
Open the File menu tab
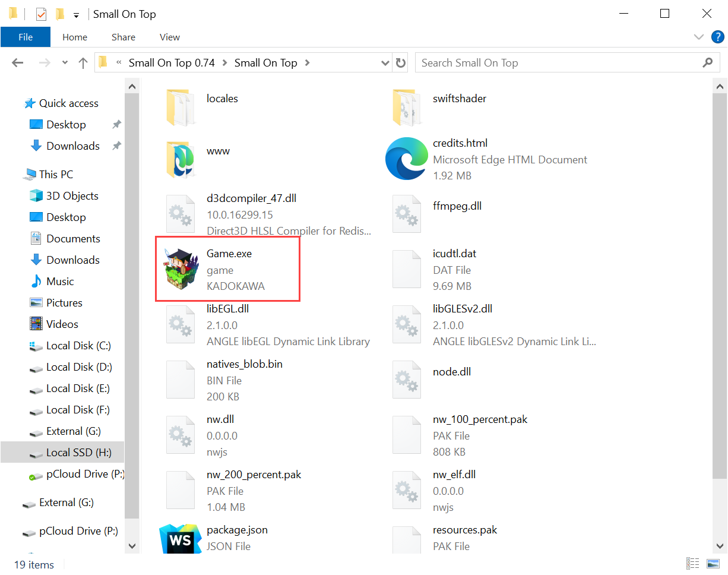[26, 37]
